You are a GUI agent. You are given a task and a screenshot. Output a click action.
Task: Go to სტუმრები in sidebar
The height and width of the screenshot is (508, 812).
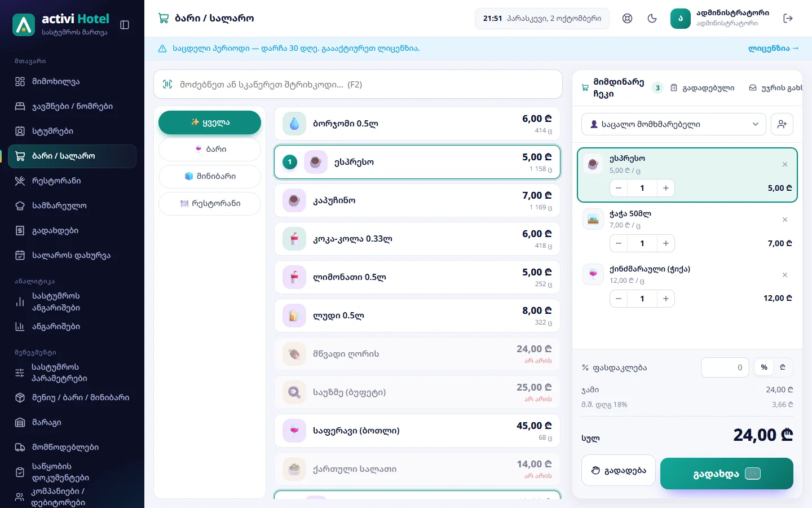tap(72, 132)
